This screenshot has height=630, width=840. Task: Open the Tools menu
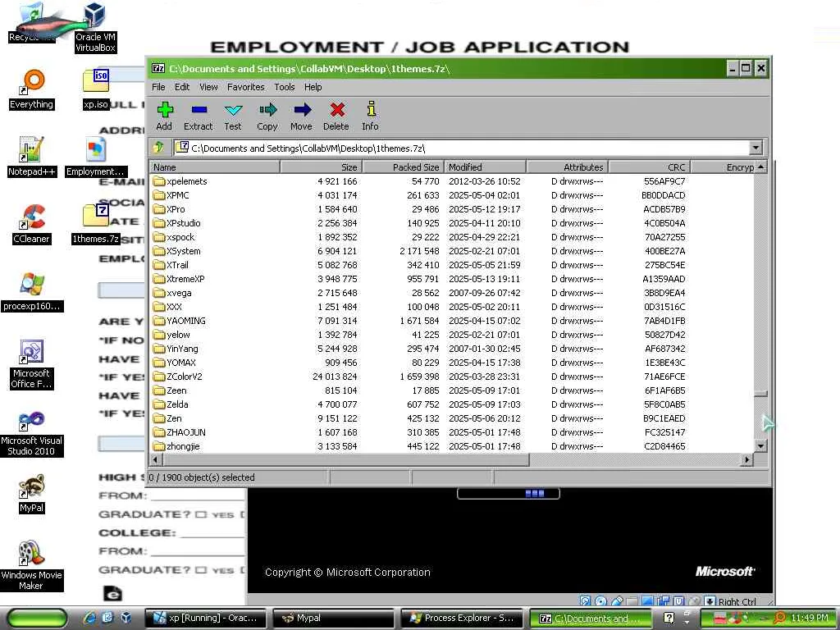coord(285,87)
